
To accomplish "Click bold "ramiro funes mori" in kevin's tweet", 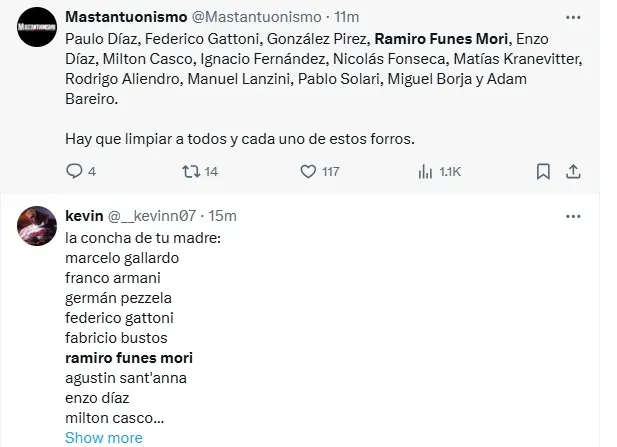I will pos(128,358).
